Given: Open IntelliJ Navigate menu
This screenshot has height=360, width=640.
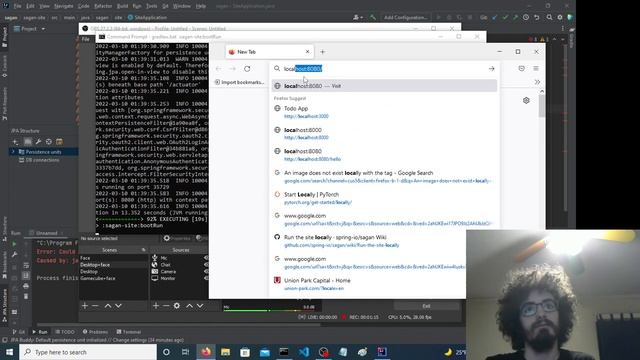Looking at the screenshot, I should pyautogui.click(x=63, y=6).
